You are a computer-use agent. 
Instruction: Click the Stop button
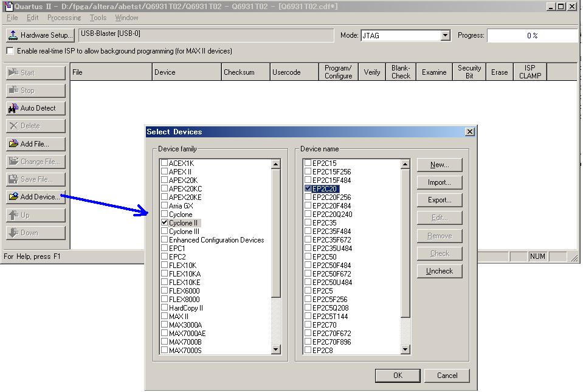point(36,91)
